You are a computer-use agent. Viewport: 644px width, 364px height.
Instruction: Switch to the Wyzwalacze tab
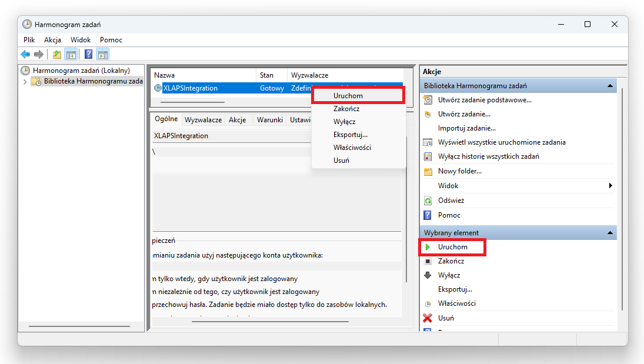[203, 119]
